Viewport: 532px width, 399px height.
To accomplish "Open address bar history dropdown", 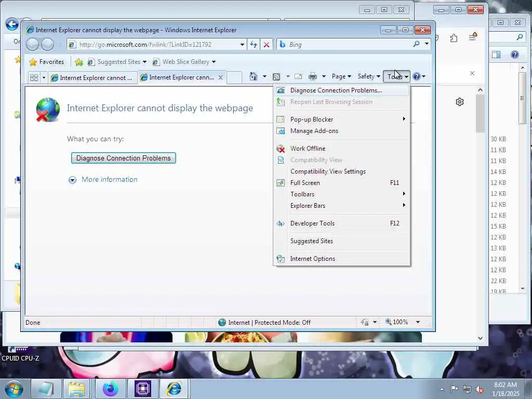I will coord(242,45).
